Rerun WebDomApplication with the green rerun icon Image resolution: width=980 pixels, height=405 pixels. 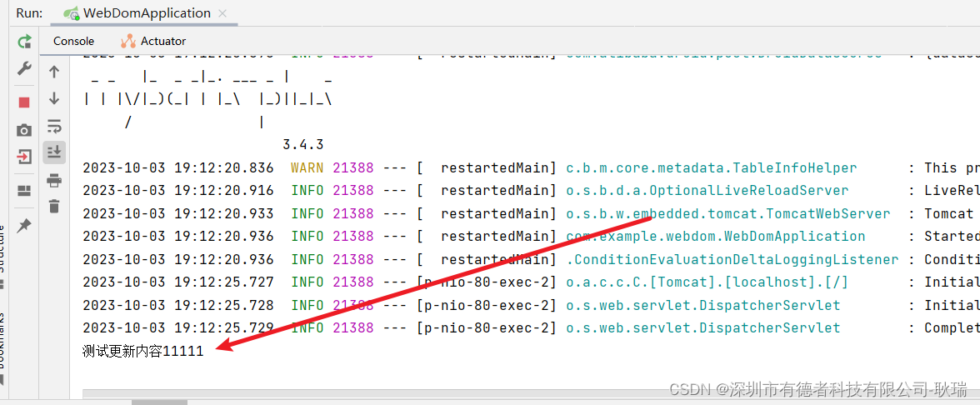click(x=24, y=42)
